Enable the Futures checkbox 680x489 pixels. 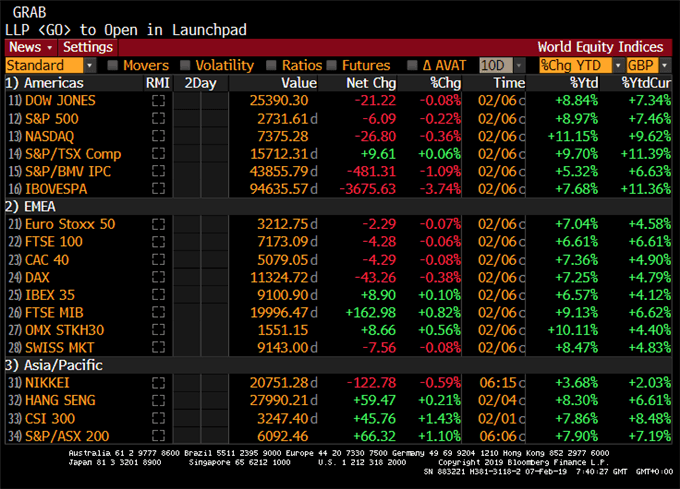(x=332, y=65)
